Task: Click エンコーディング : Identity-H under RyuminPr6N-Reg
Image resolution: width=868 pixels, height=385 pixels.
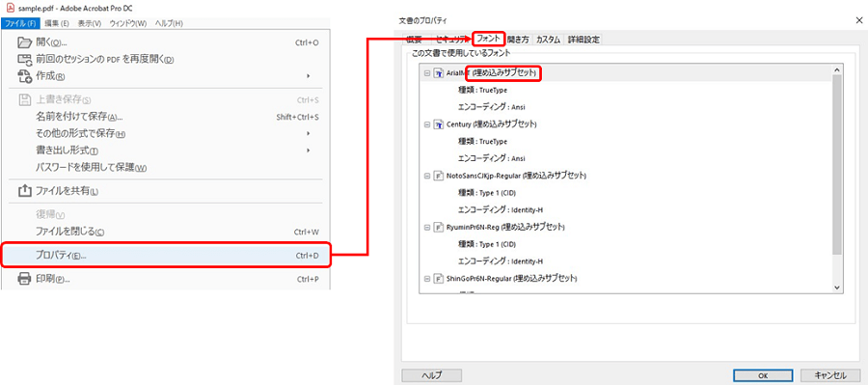Action: [x=501, y=261]
